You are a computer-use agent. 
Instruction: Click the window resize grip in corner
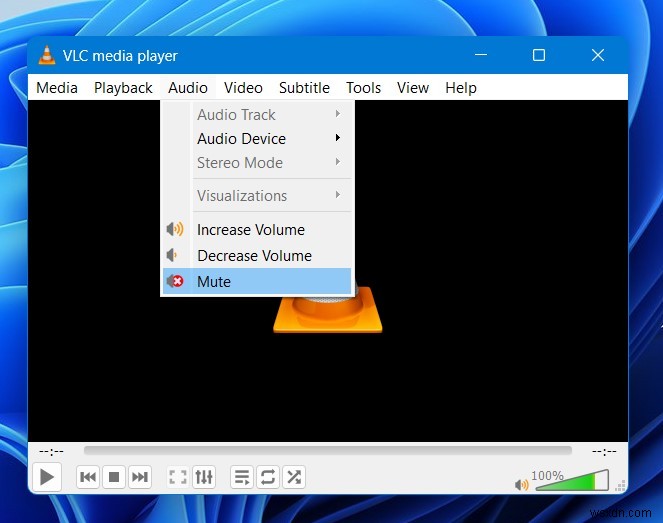(x=621, y=486)
